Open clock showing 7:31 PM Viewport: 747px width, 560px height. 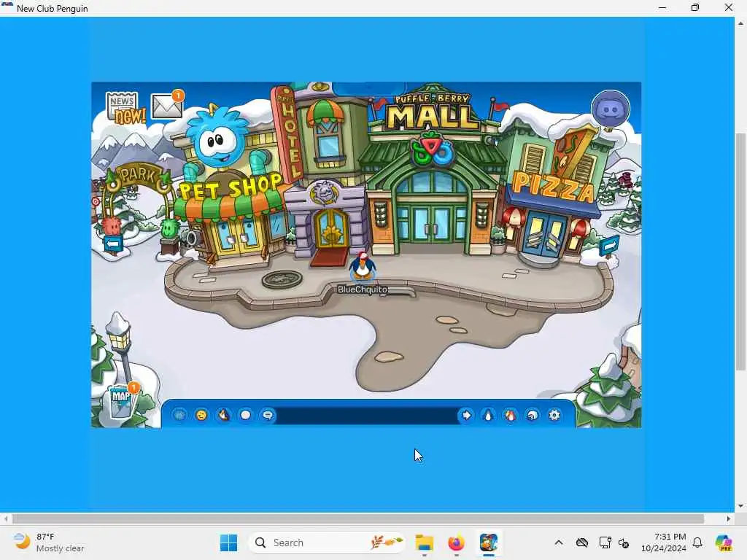pyautogui.click(x=664, y=542)
